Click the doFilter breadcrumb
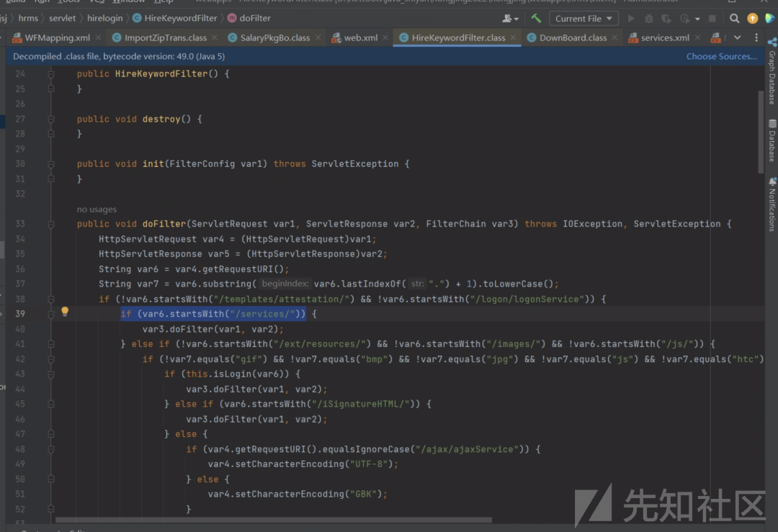This screenshot has height=532, width=778. pyautogui.click(x=249, y=18)
